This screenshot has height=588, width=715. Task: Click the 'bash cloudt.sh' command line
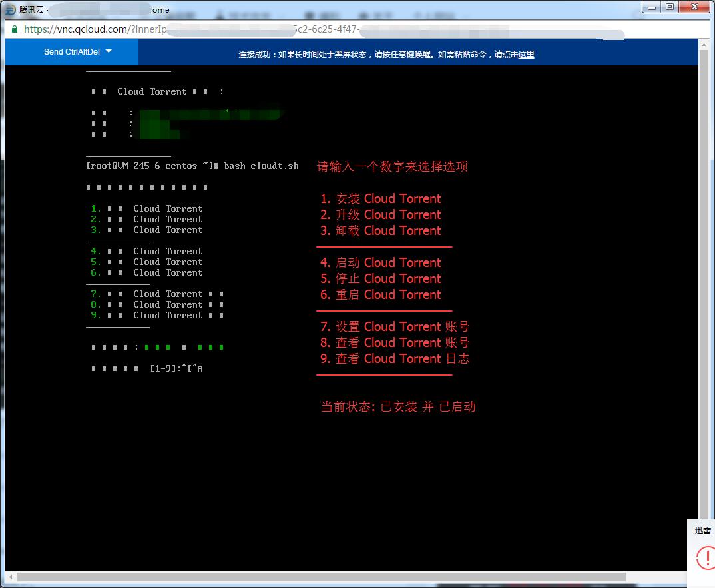pyautogui.click(x=192, y=166)
